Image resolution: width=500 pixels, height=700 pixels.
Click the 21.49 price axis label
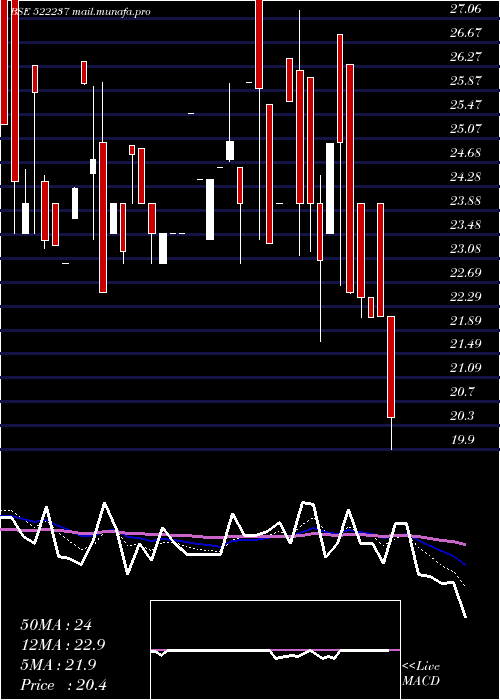click(466, 345)
